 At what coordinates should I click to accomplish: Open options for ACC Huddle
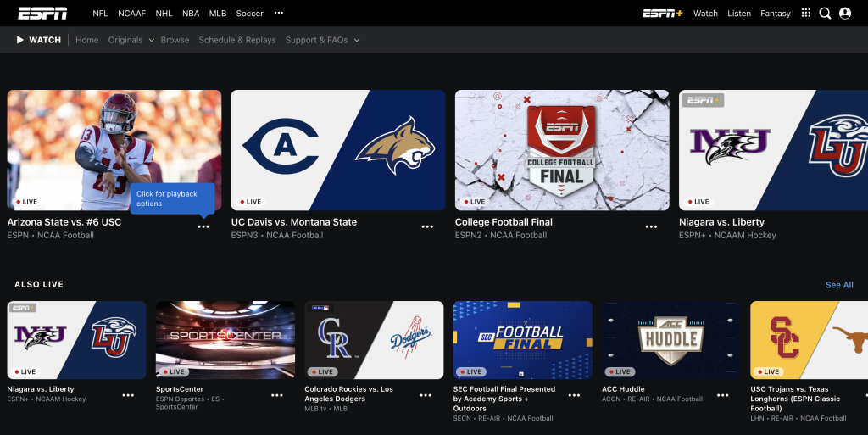pyautogui.click(x=722, y=395)
